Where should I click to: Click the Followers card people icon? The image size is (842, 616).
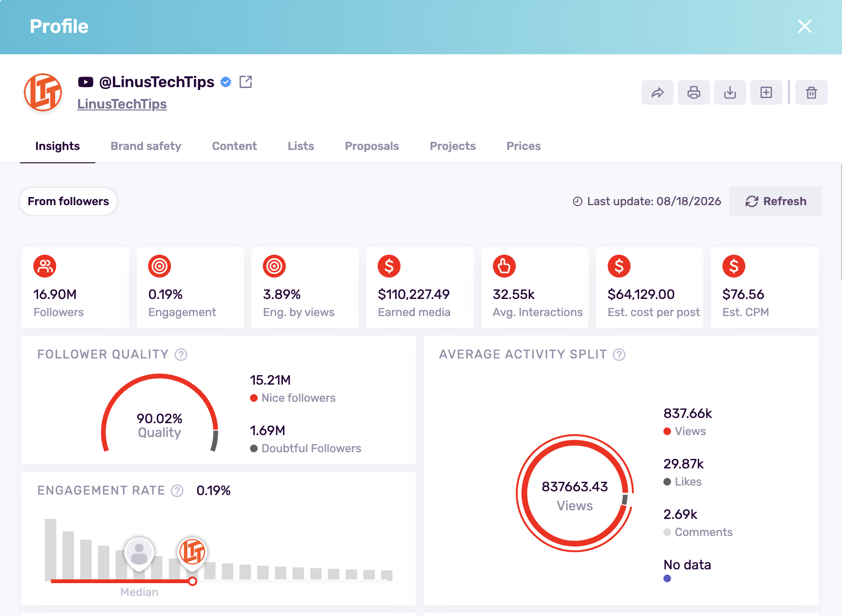click(45, 266)
